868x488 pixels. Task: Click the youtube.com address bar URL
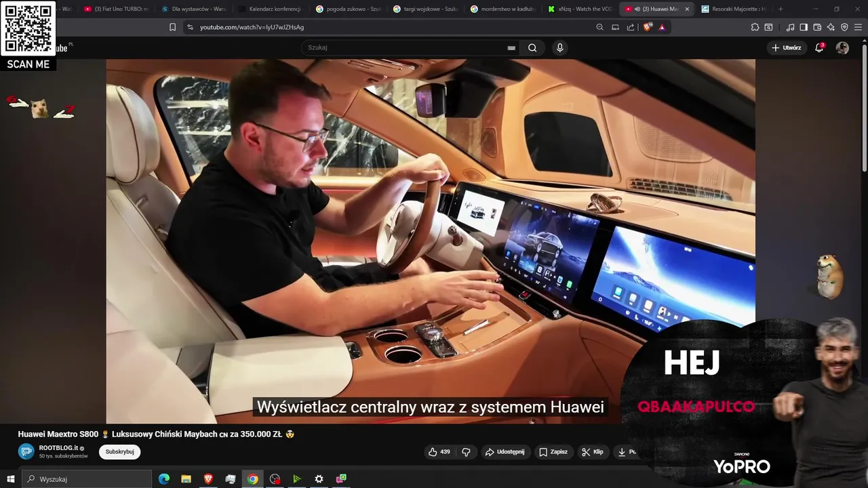(x=252, y=27)
